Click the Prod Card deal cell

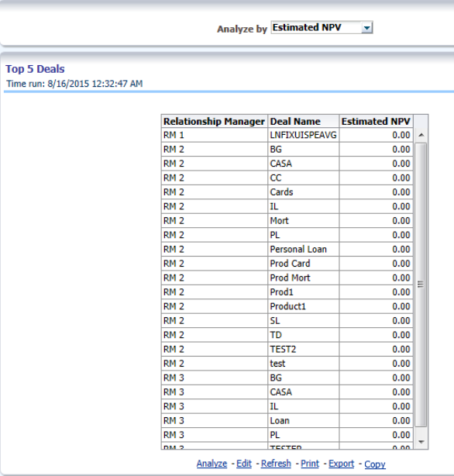click(303, 264)
